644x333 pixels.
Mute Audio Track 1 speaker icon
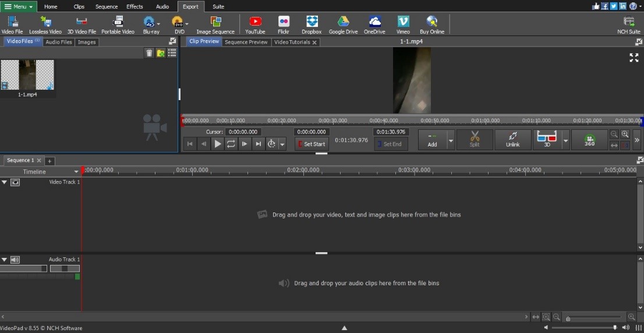(15, 260)
